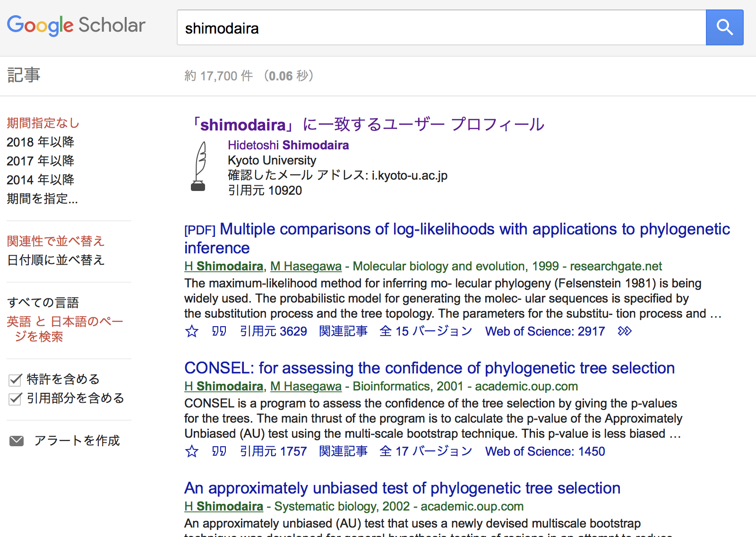Open 引用元 1757 citations link
The width and height of the screenshot is (756, 537).
point(274,451)
